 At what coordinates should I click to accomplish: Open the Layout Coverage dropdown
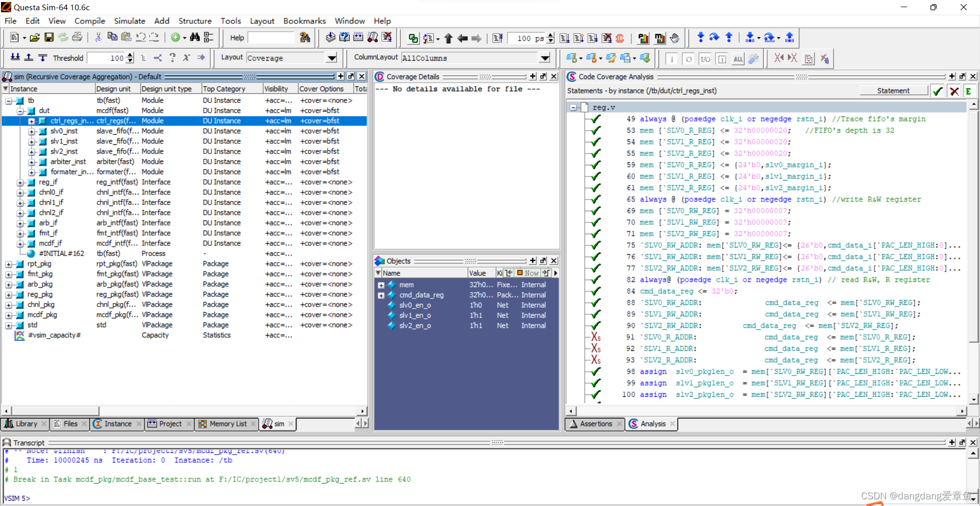332,58
